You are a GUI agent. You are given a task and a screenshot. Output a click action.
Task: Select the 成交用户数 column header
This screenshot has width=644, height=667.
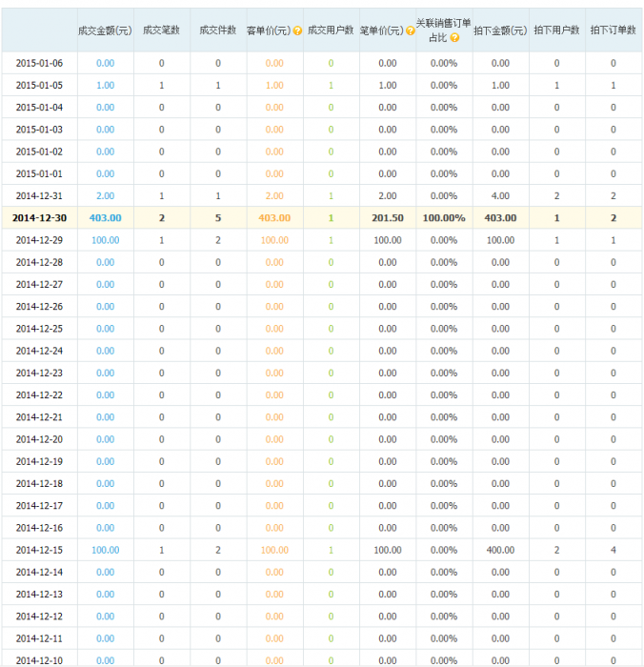coord(331,30)
